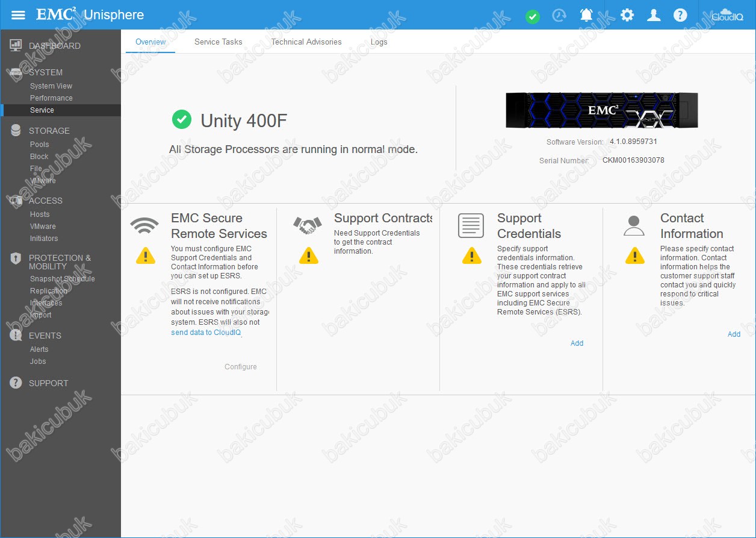Select Service in the sidebar

click(x=42, y=110)
